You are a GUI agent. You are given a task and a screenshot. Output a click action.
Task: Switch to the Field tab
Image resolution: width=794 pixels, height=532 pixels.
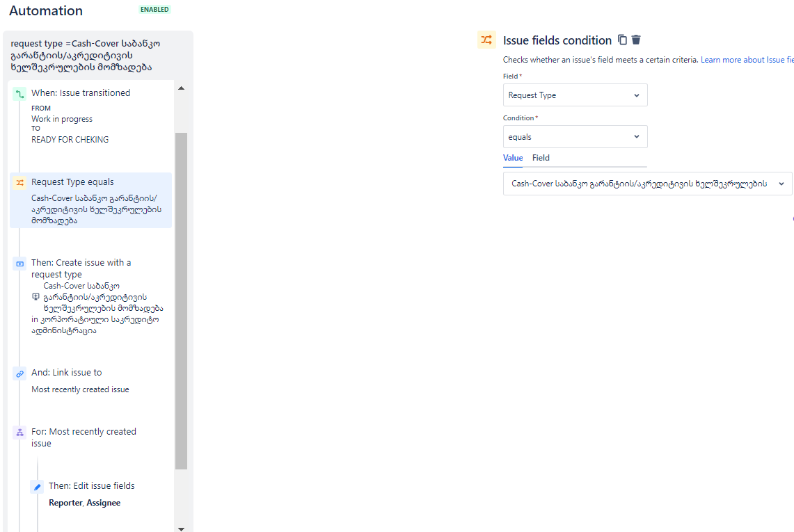point(541,158)
